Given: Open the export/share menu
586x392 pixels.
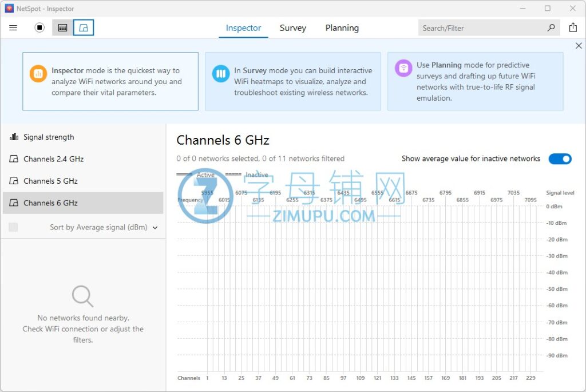Looking at the screenshot, I should (x=573, y=27).
